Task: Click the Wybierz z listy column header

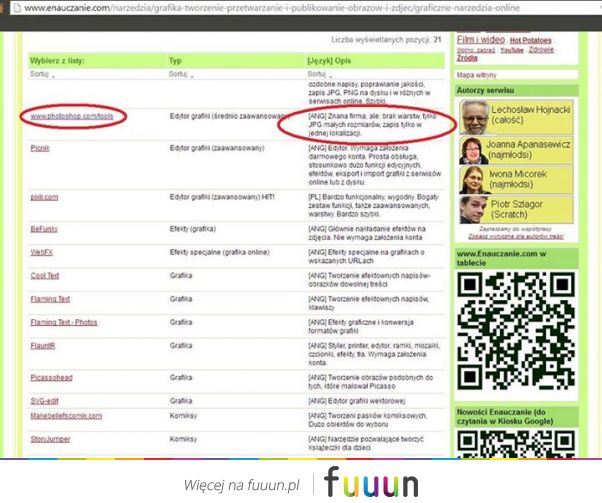Action: click(57, 61)
